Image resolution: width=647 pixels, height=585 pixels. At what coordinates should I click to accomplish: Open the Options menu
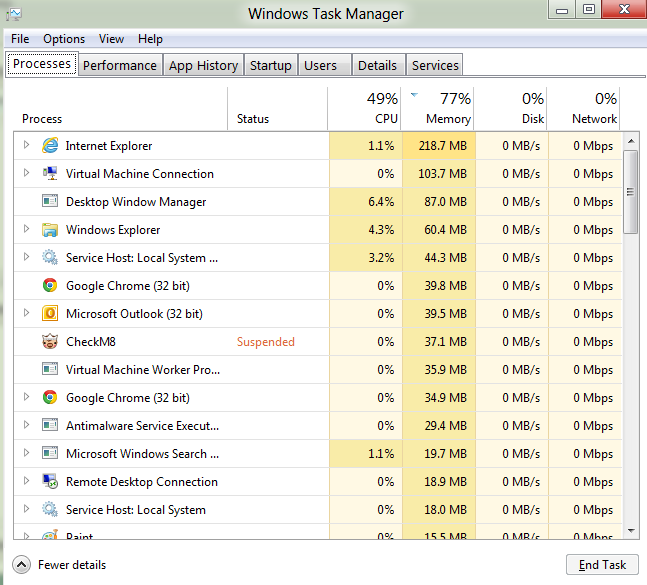tap(64, 39)
